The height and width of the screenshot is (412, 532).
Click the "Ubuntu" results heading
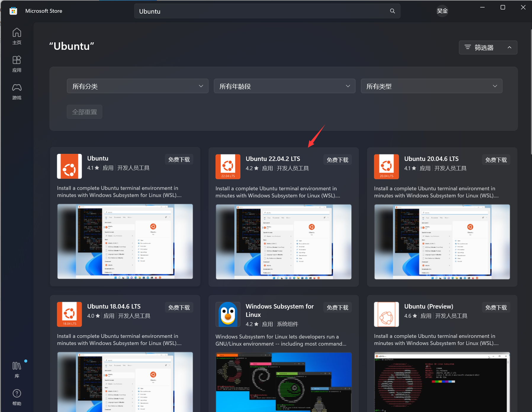(72, 46)
